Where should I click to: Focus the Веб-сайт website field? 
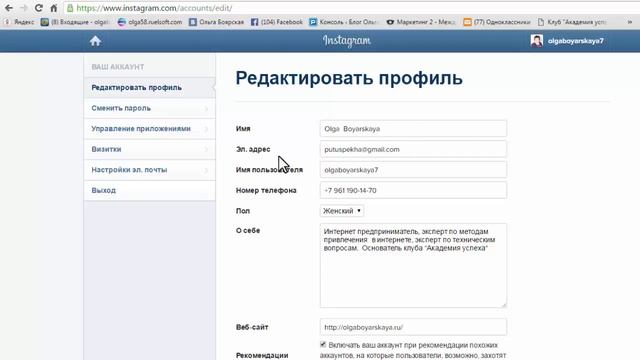(x=413, y=327)
